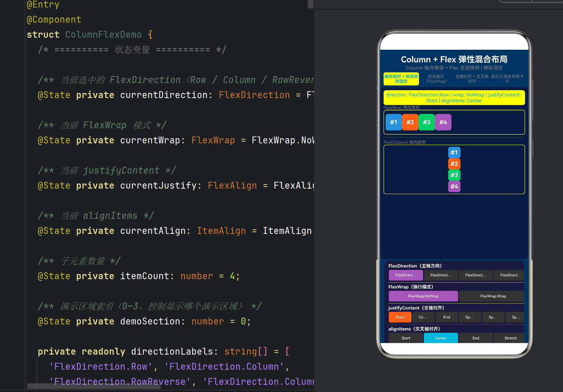Viewport: 563px width, 392px height.
Task: Switch to the 流式换行 (FlexWrap) tab
Action: pos(436,79)
